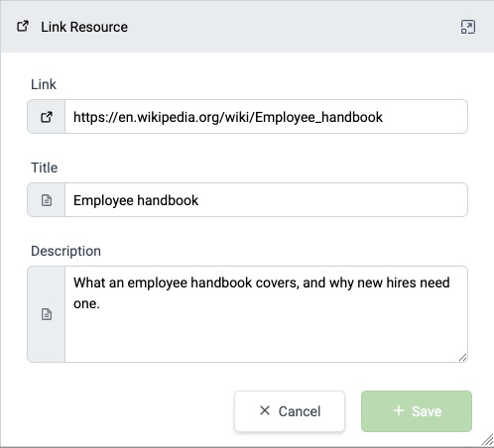Click the expand dialog icon in the header
This screenshot has width=494, height=448.
pos(468,27)
